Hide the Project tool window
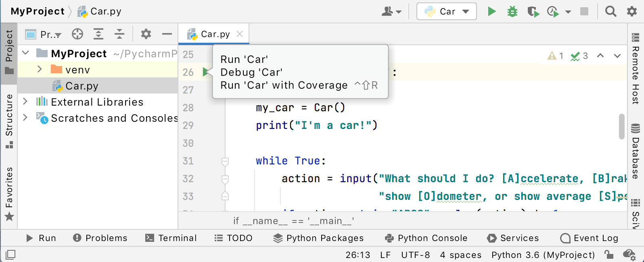This screenshot has height=262, width=644. (167, 34)
